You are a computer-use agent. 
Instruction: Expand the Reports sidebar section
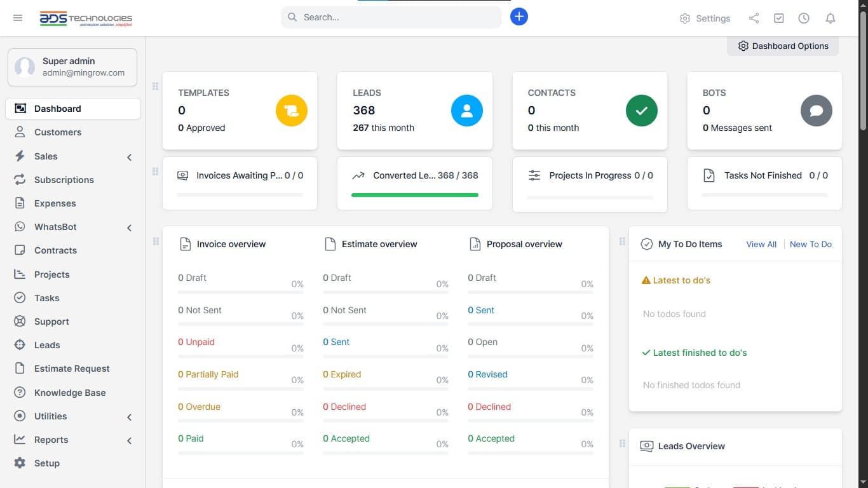(129, 440)
